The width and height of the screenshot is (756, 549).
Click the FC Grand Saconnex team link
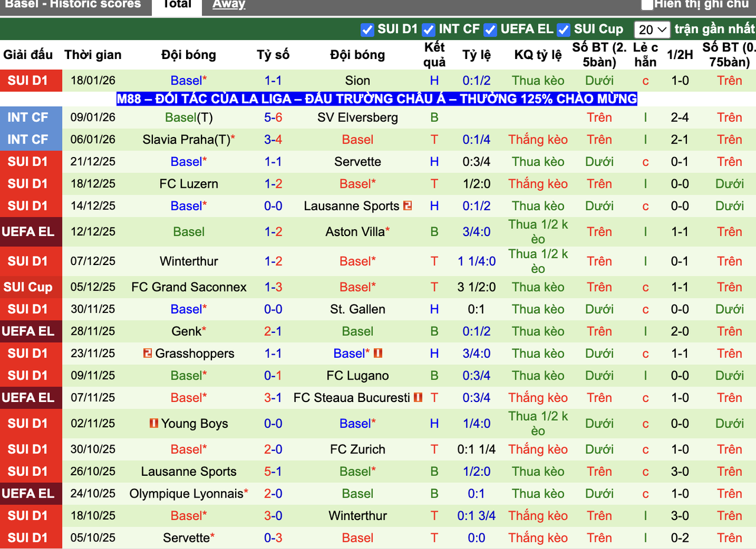[x=189, y=287]
